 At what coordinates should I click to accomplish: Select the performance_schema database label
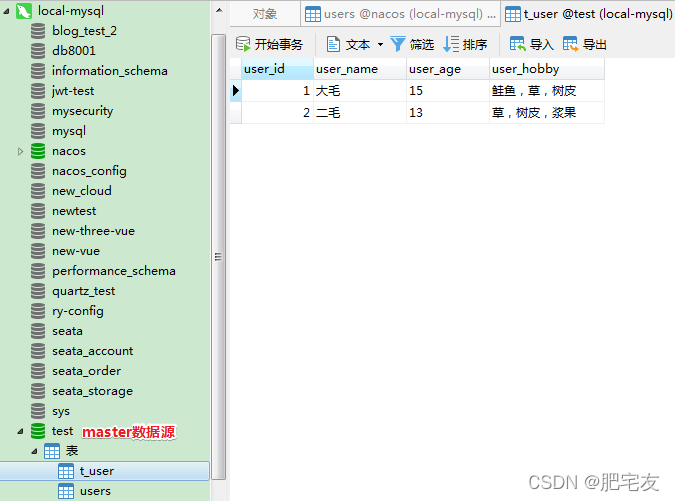(114, 271)
